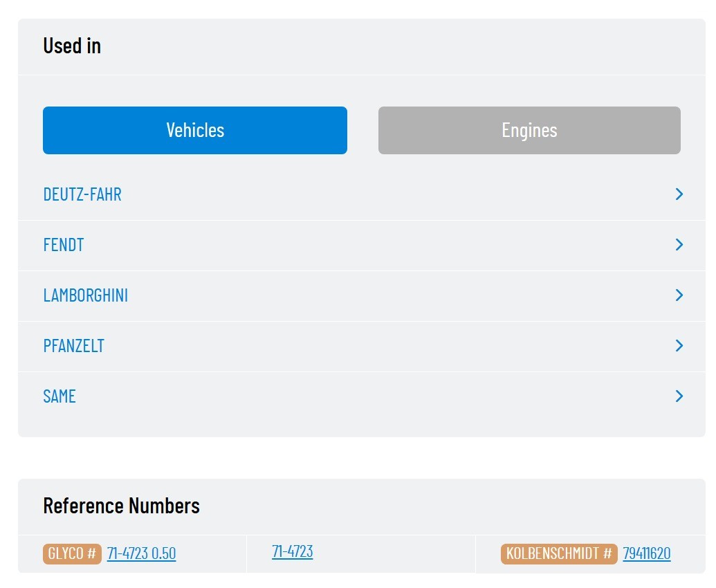Open reference number link 71-4723
This screenshot has height=588, width=716.
292,551
